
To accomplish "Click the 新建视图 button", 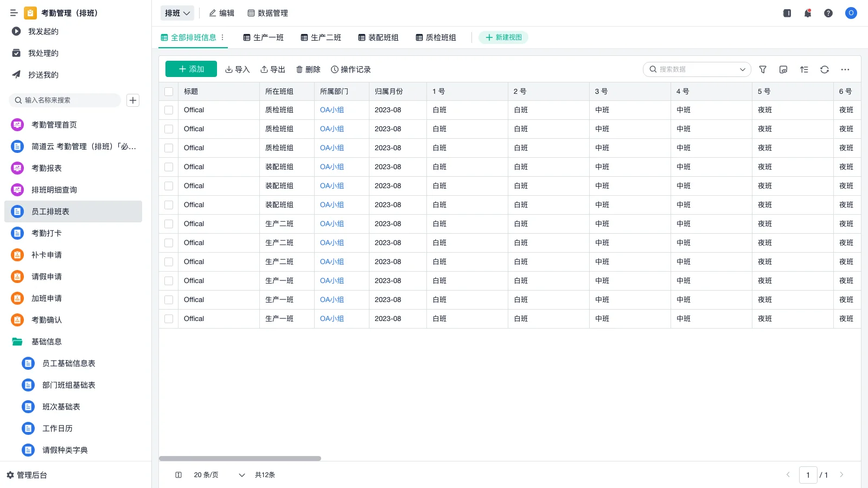I will click(x=503, y=37).
